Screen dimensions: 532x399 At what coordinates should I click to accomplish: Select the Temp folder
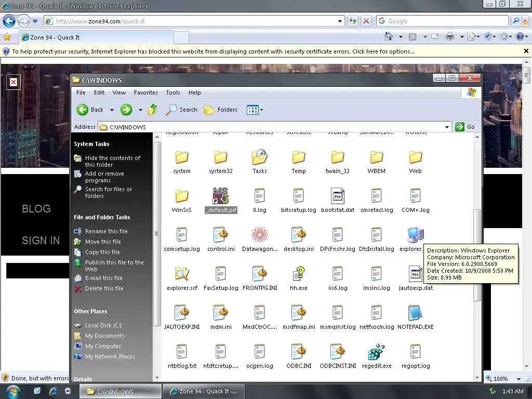[299, 161]
